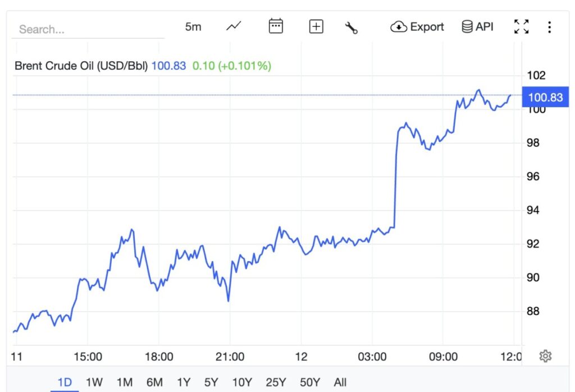Click the plus icon to add a comparison

[x=316, y=26]
